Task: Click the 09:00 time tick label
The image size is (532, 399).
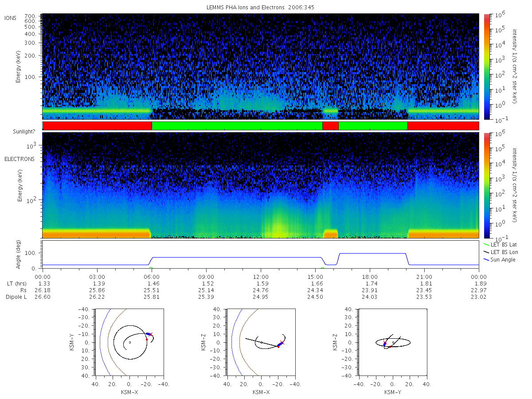Action: pos(206,276)
